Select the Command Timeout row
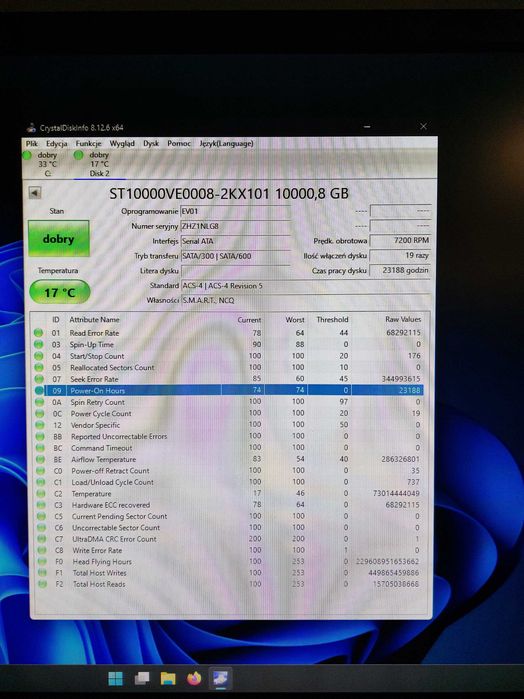The height and width of the screenshot is (699, 524). click(x=227, y=448)
